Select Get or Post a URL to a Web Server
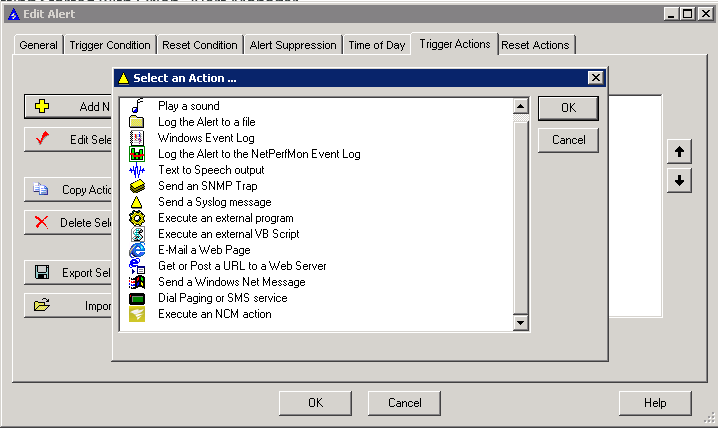The height and width of the screenshot is (428, 718). coord(242,266)
